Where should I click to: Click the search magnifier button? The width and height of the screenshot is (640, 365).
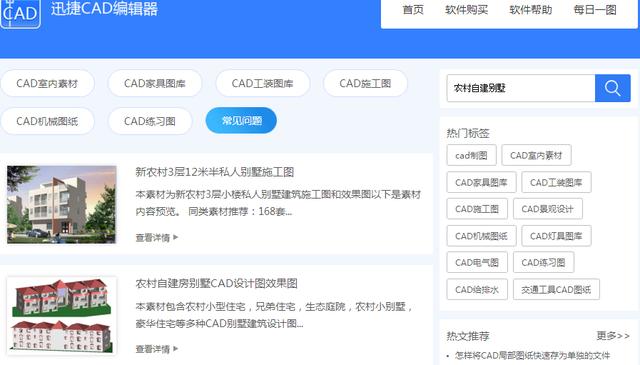click(613, 88)
